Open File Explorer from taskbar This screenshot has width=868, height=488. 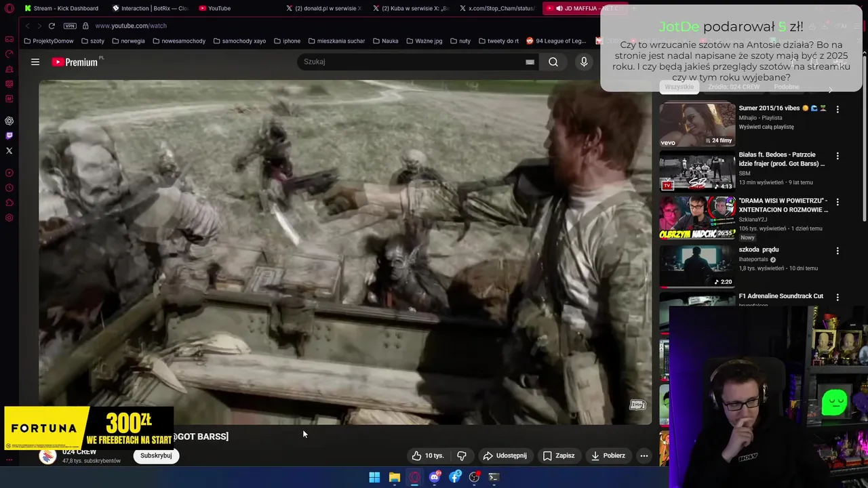pyautogui.click(x=394, y=477)
